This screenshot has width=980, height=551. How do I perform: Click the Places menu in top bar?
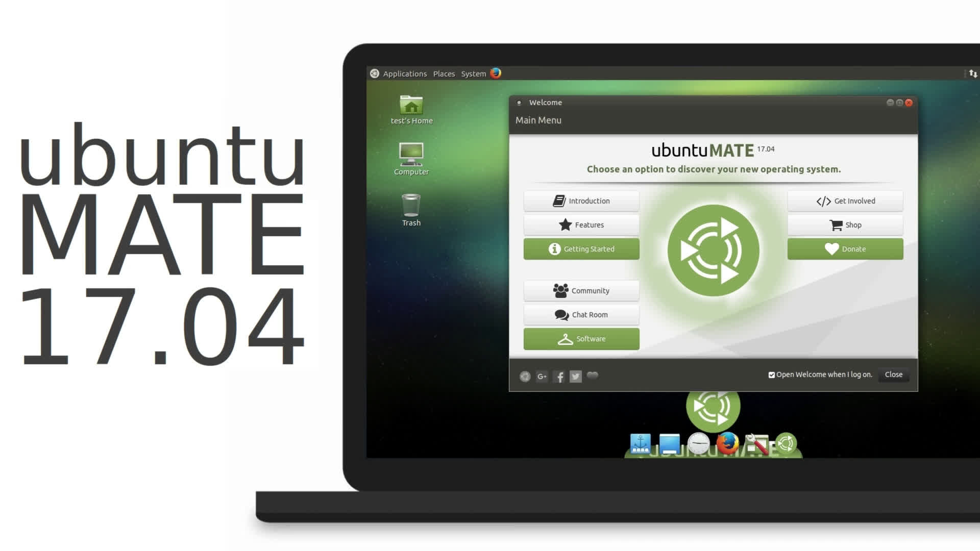444,73
